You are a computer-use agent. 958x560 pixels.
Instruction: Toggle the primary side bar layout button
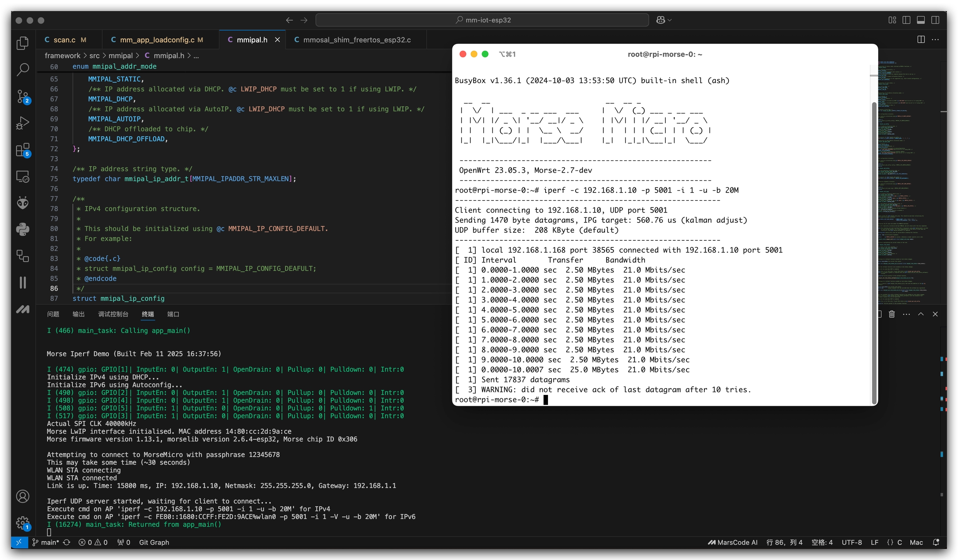(906, 20)
